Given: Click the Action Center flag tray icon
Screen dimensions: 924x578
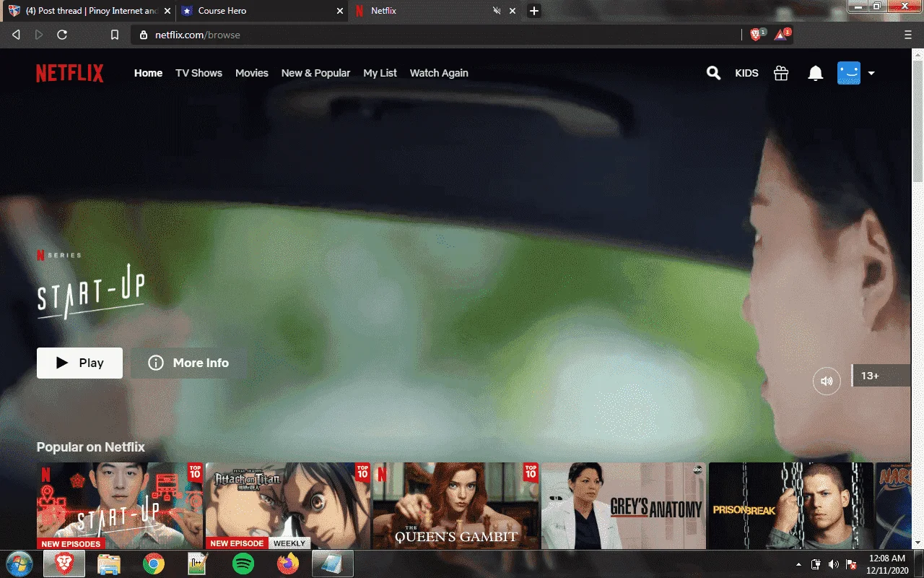Looking at the screenshot, I should pyautogui.click(x=852, y=564).
